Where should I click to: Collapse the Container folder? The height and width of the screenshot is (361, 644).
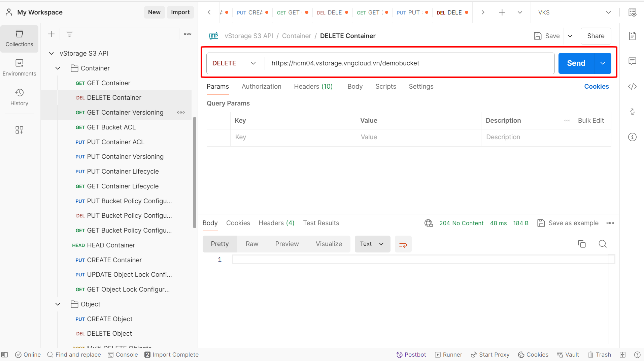pyautogui.click(x=58, y=68)
